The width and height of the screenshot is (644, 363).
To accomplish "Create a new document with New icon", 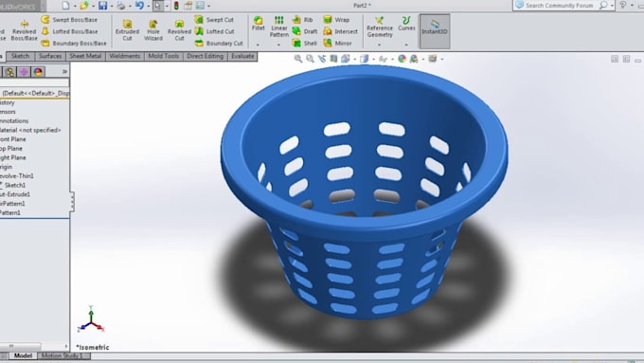I will click(65, 6).
